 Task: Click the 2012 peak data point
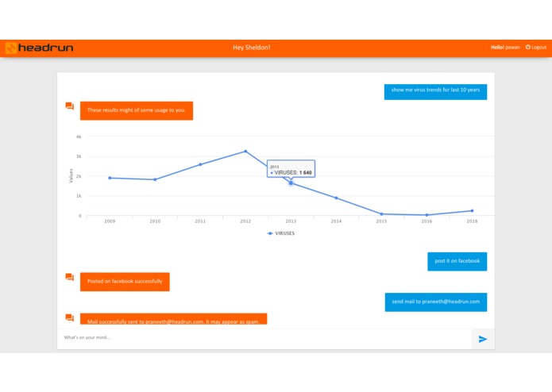tap(245, 152)
